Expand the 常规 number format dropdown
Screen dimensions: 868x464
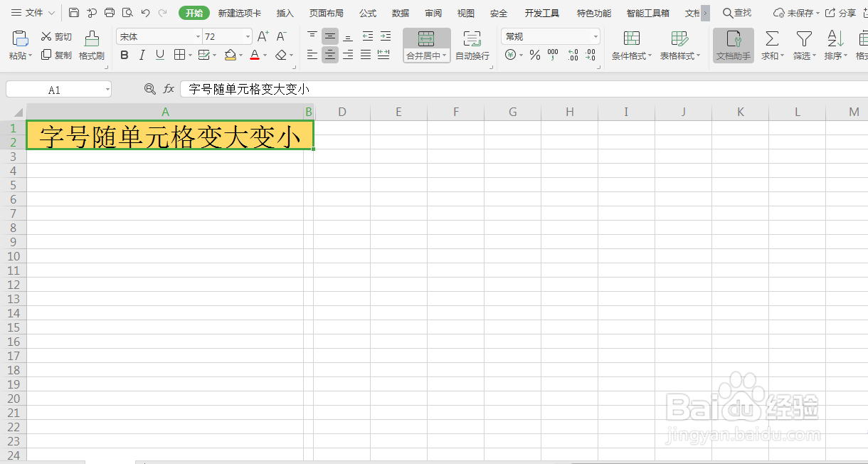coord(595,36)
